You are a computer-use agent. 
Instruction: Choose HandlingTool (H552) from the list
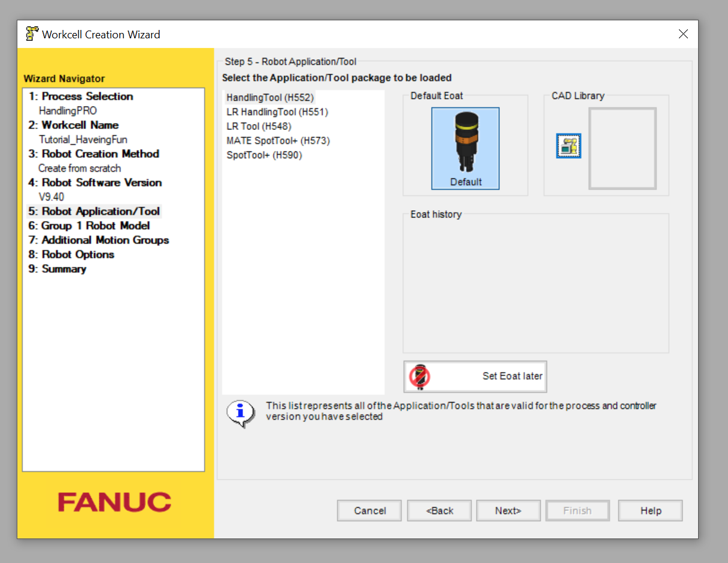(270, 97)
